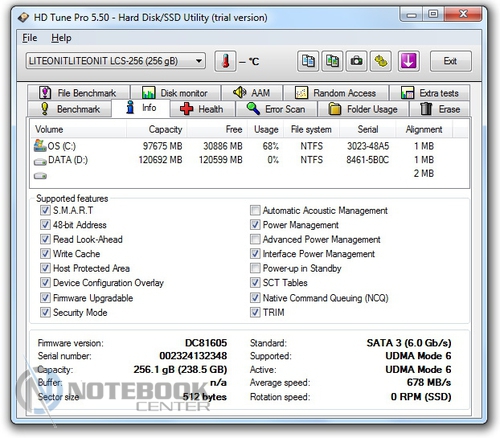The width and height of the screenshot is (500, 438).
Task: Toggle the SCT Tables checkbox
Action: pyautogui.click(x=255, y=283)
